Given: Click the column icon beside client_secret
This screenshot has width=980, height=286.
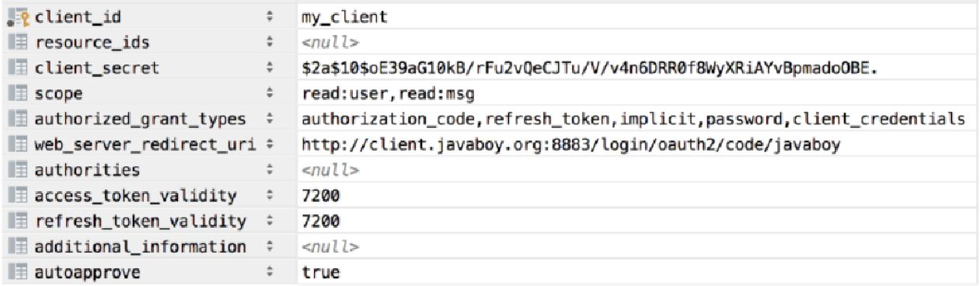Looking at the screenshot, I should (x=16, y=68).
